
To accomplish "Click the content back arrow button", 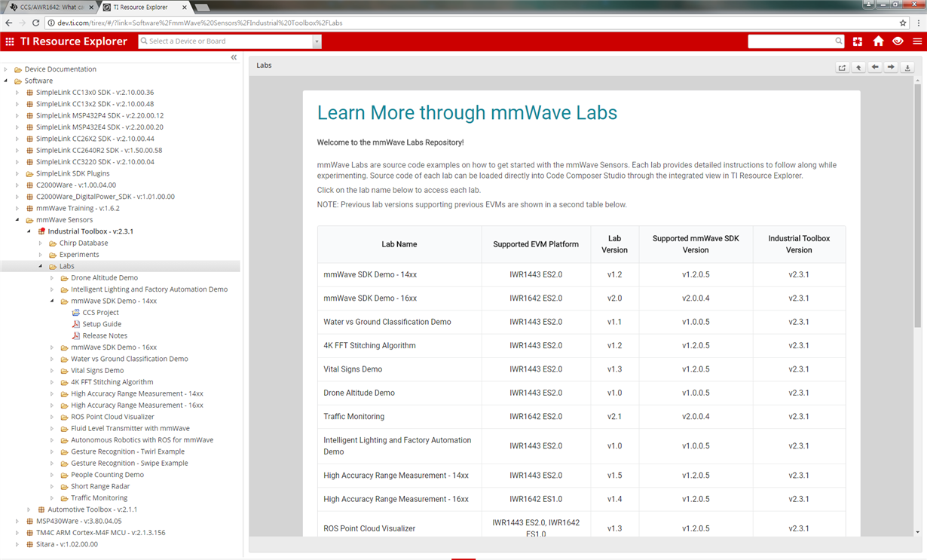I will point(875,68).
